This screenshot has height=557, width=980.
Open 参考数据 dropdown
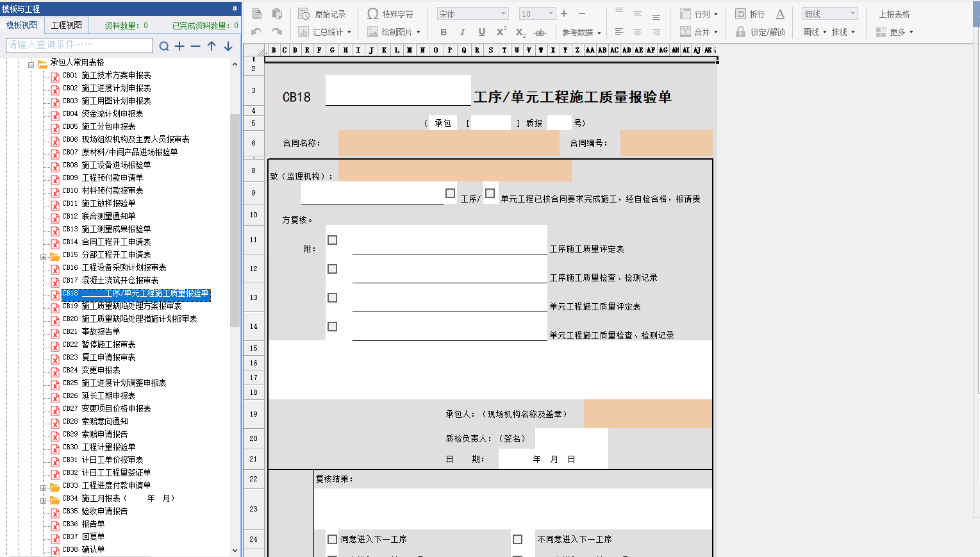tap(581, 32)
